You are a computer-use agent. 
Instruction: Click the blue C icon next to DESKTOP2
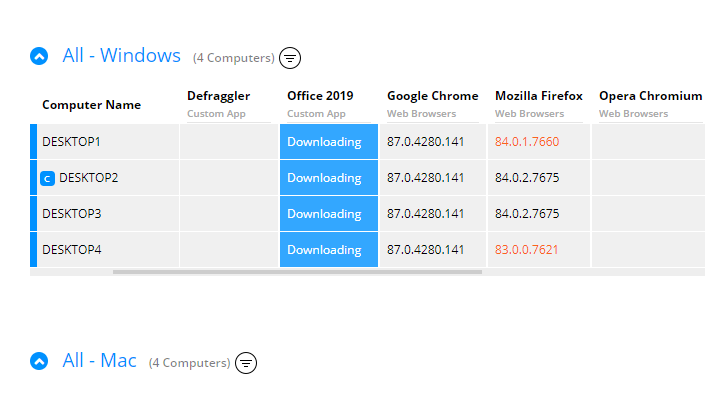click(47, 179)
